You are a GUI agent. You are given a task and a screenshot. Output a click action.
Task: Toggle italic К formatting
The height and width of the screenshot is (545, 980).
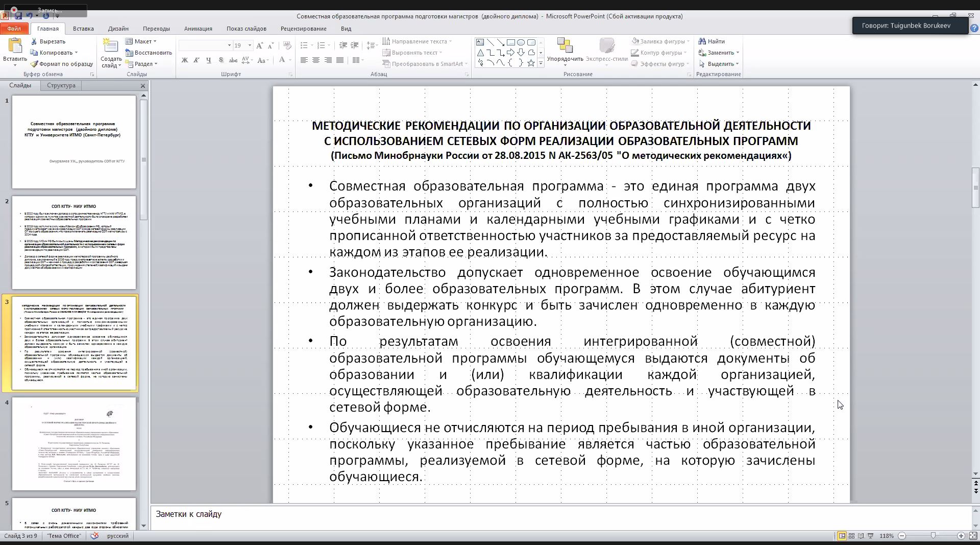point(197,60)
